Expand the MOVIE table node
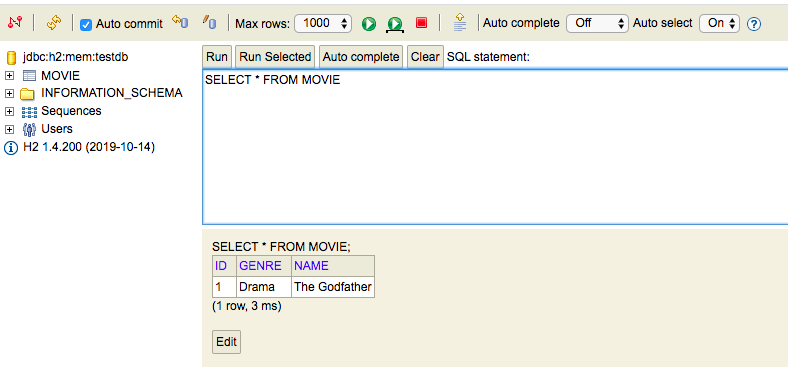The image size is (788, 367). (9, 76)
